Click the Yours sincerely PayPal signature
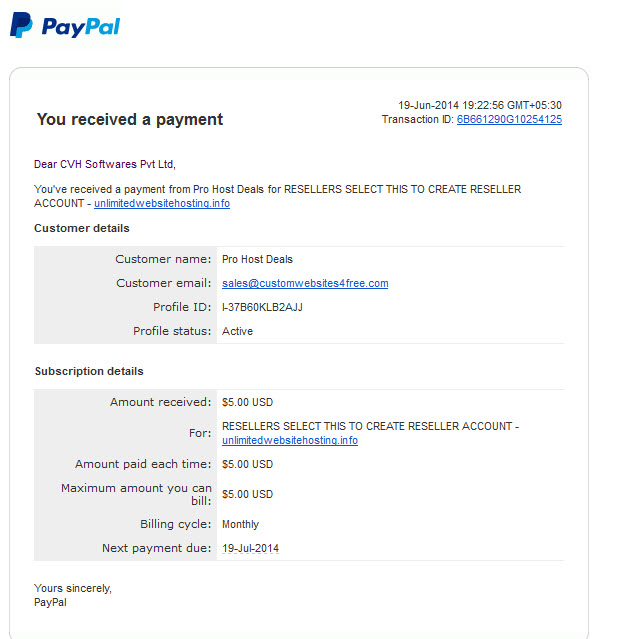The image size is (618, 639). click(x=73, y=595)
